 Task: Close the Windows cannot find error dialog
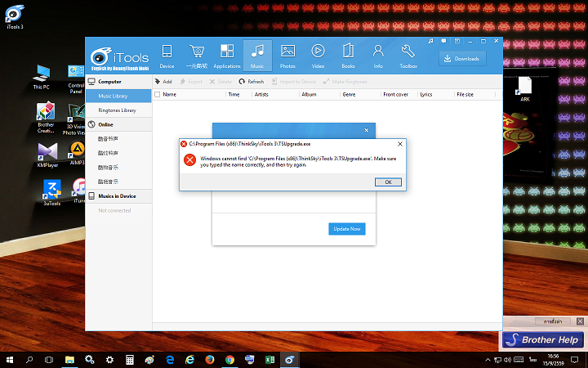(400, 144)
